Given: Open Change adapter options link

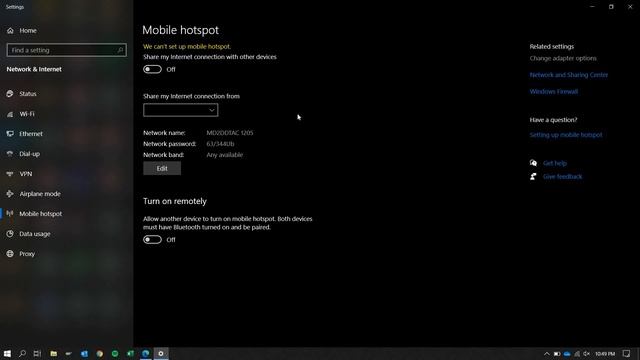Looking at the screenshot, I should 563,58.
